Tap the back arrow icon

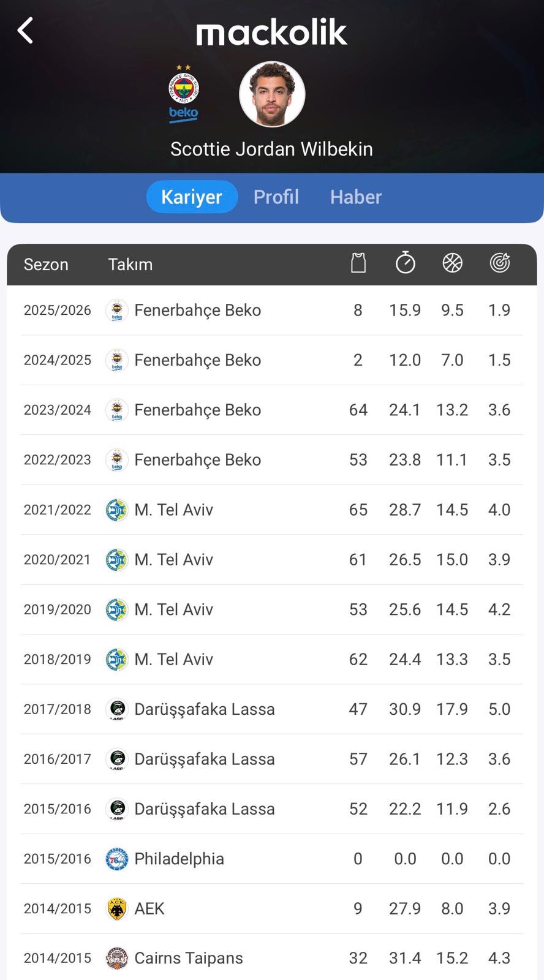25,31
